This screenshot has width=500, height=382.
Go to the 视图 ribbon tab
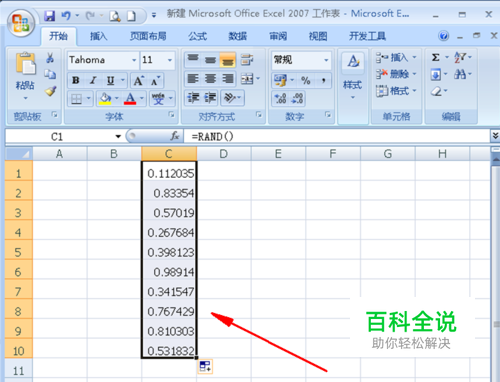click(x=318, y=36)
